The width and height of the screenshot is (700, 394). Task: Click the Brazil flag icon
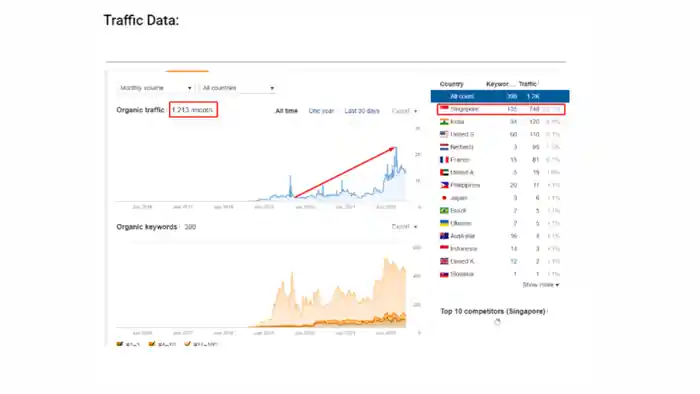point(444,210)
